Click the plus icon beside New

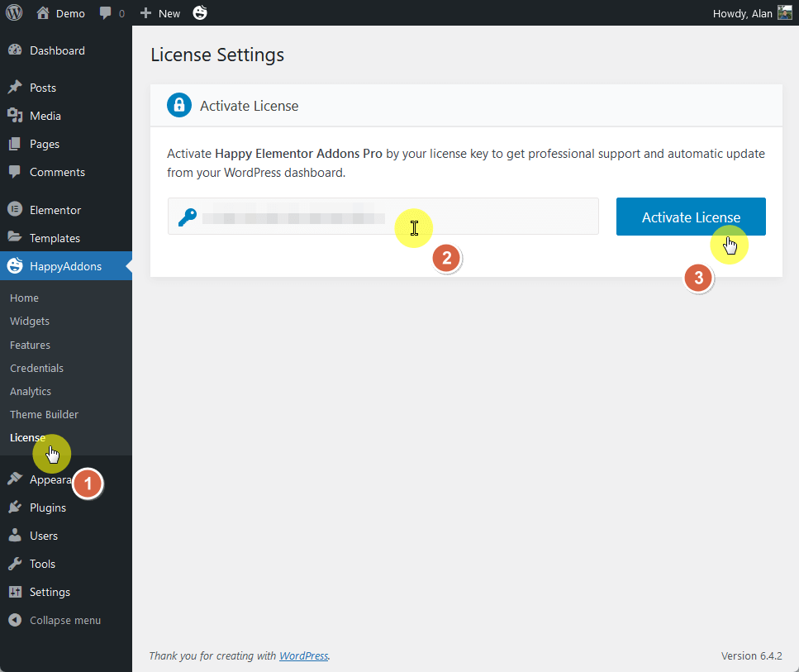[x=145, y=12]
